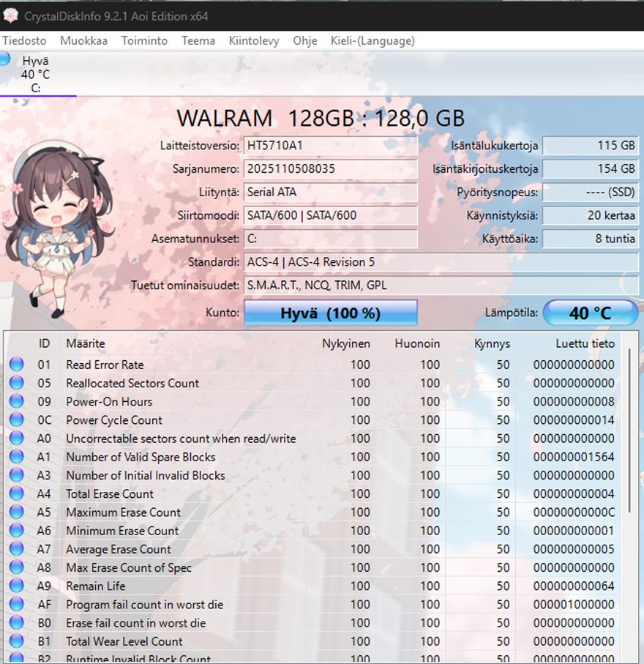Open the Ohje menu
Screen dimensions: 644x664
305,41
